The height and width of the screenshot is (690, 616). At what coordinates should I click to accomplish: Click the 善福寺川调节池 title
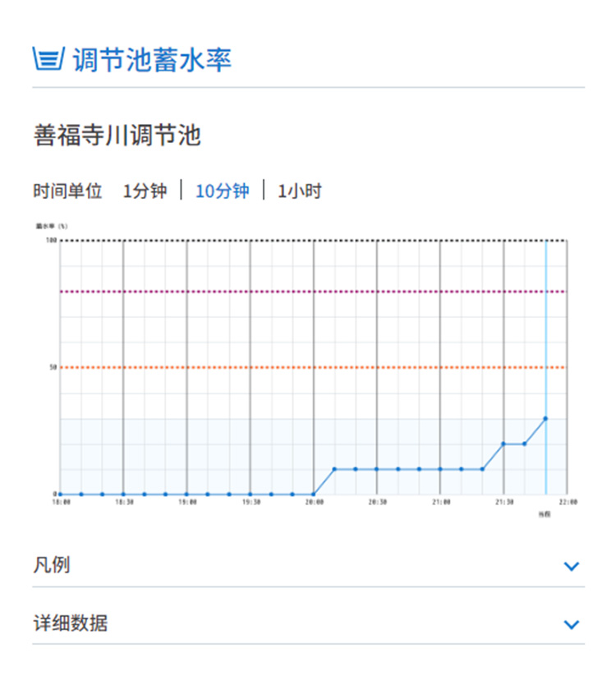(117, 135)
